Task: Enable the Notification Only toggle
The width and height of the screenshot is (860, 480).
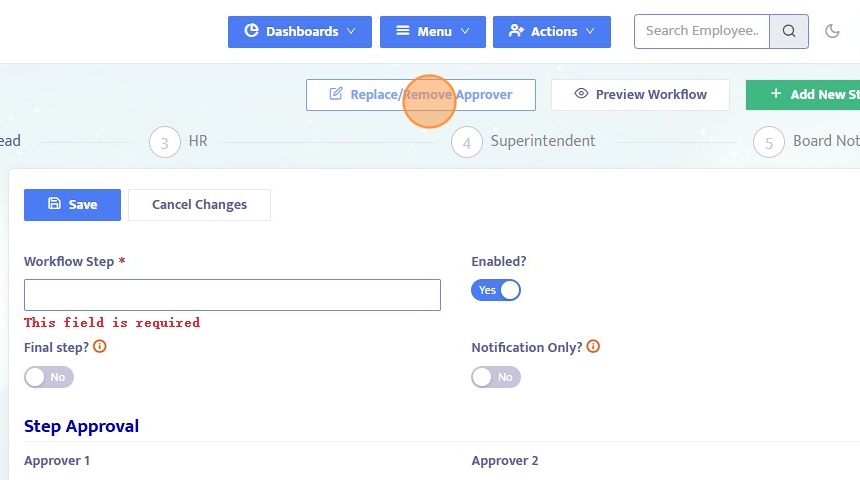Action: (496, 377)
